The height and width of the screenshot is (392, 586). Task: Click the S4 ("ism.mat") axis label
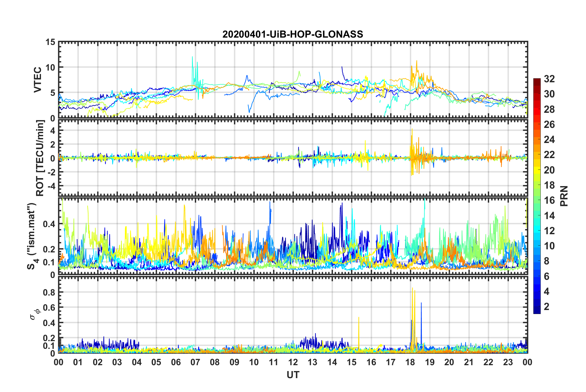tap(32, 236)
